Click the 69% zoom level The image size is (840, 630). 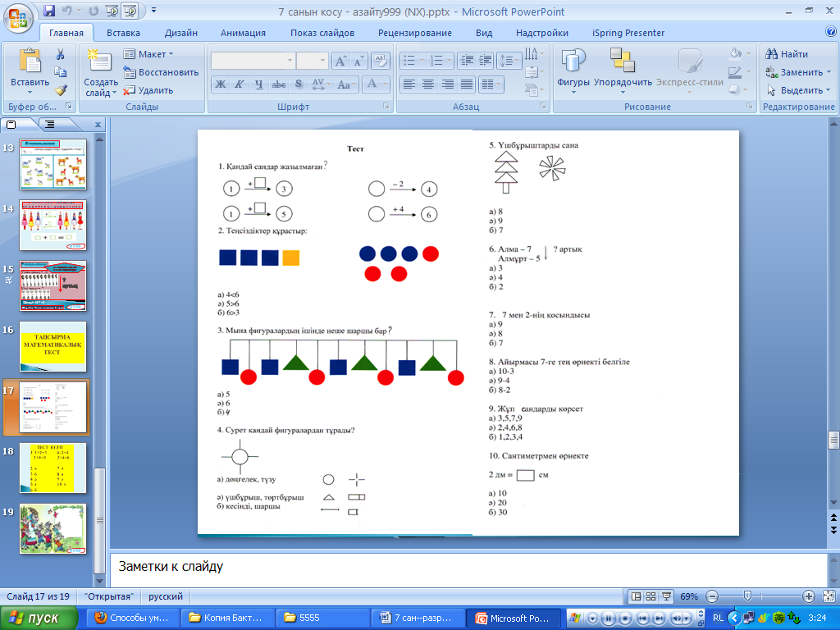[x=688, y=596]
